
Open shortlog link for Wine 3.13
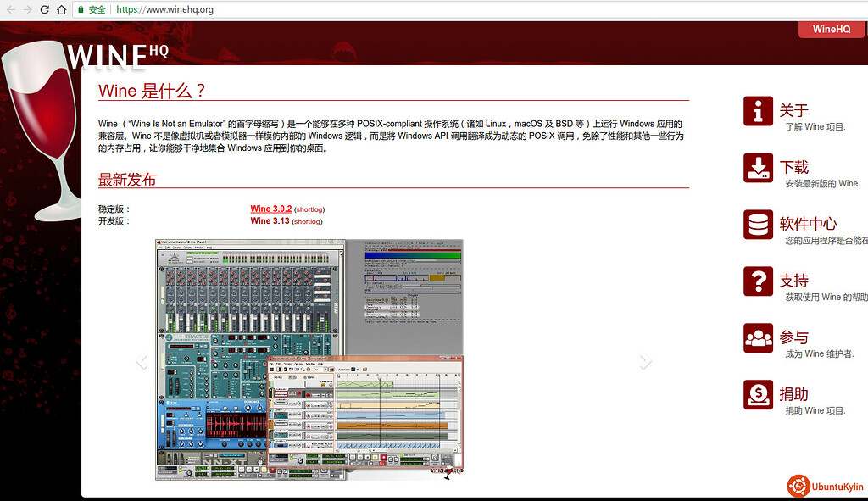[307, 221]
